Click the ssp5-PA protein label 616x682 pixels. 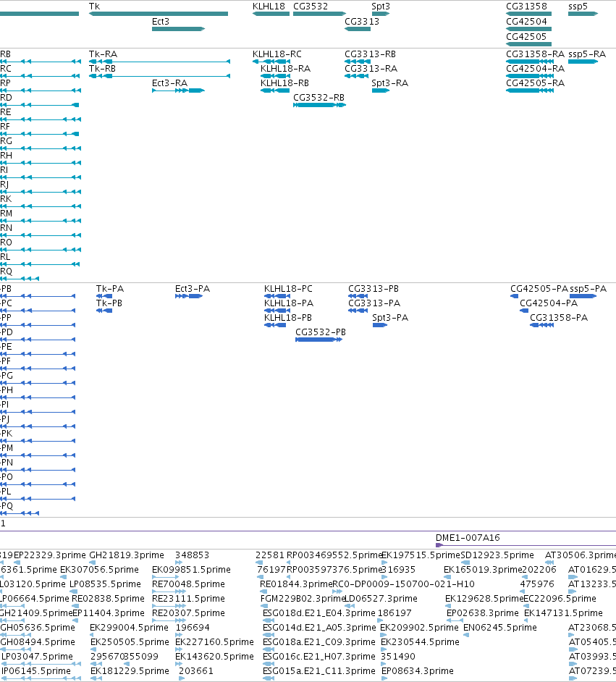[588, 289]
